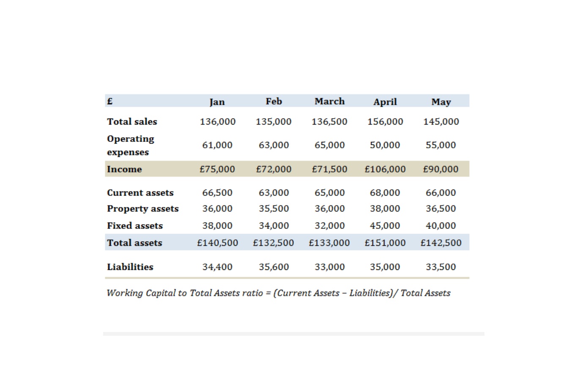Screen dimensions: 588x378
Task: Click the March column header
Action: 329,101
